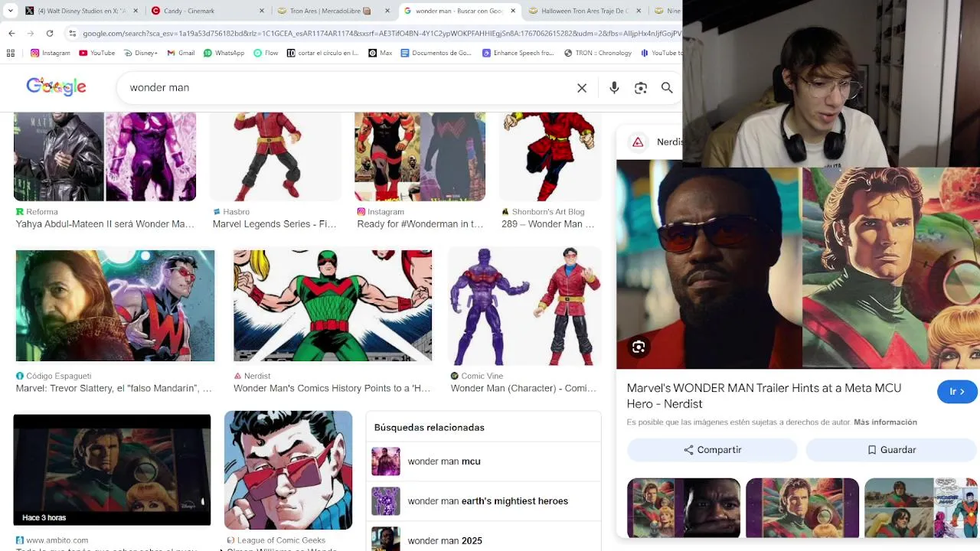Switch to Halloween Tron Ares Traje tab
The image size is (980, 551).
click(x=586, y=11)
